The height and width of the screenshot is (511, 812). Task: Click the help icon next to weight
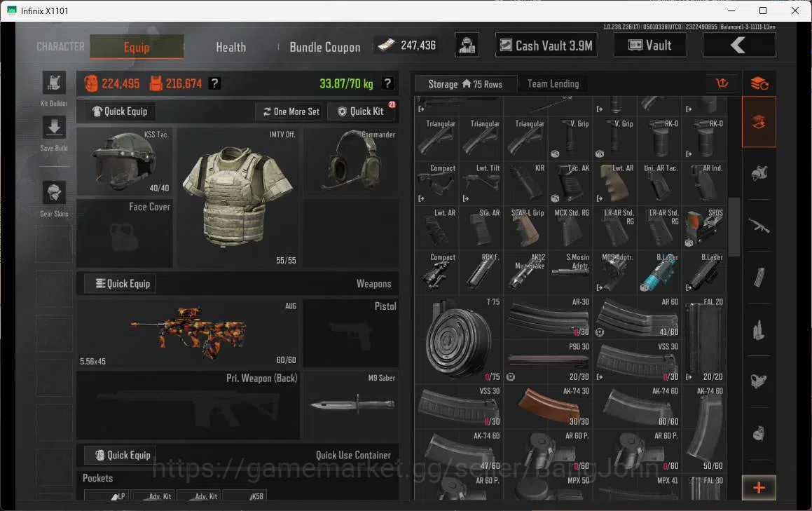[387, 83]
